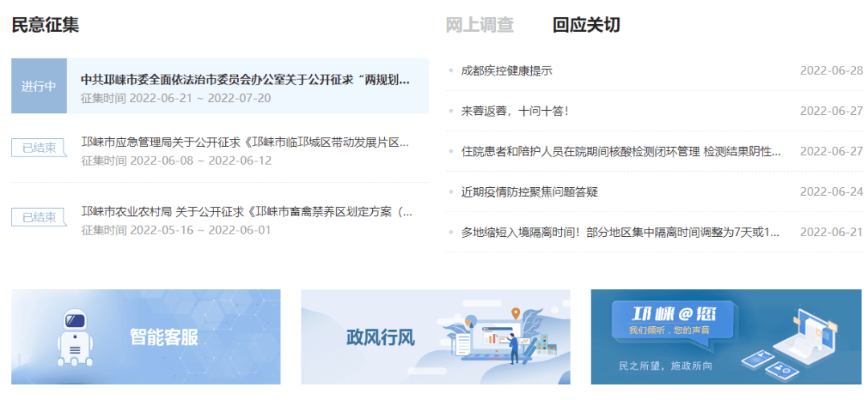This screenshot has width=868, height=400.
Task: Switch to the 网上调查 tab
Action: click(x=479, y=25)
